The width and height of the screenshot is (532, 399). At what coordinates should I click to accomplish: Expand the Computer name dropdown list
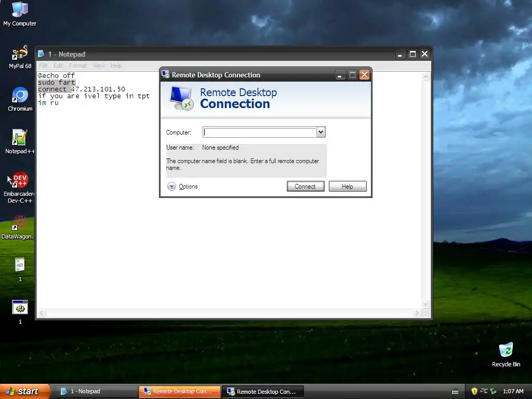(x=321, y=132)
